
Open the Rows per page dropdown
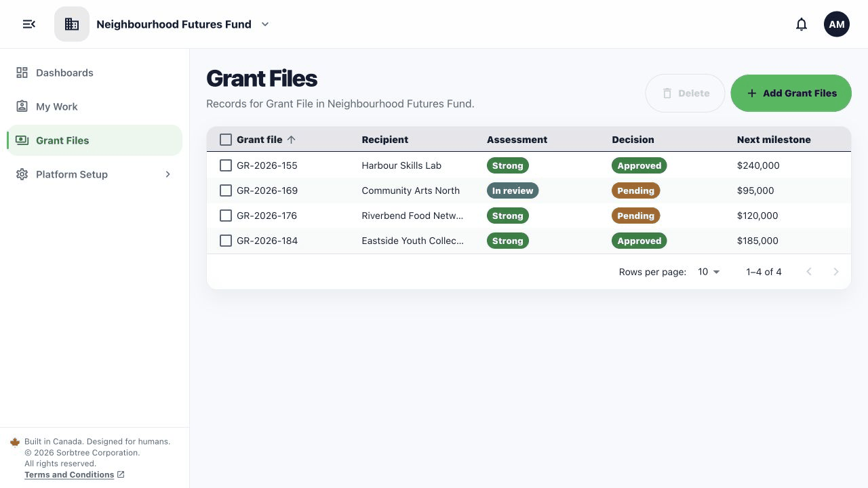pos(709,272)
